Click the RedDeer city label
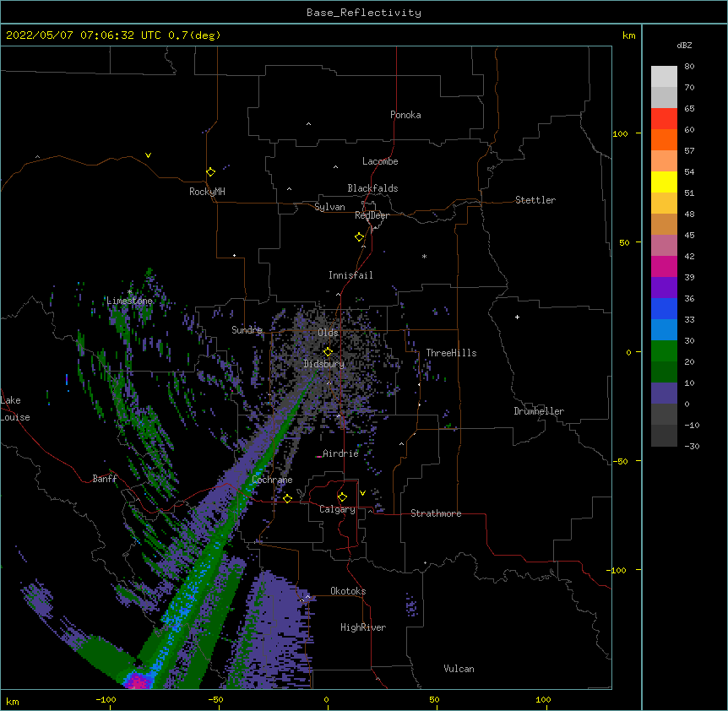 pyautogui.click(x=372, y=215)
